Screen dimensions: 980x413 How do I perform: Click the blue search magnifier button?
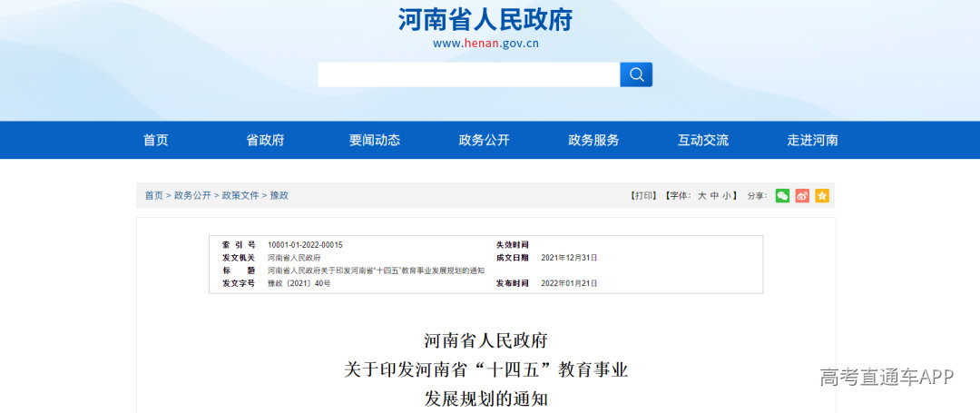tap(635, 75)
